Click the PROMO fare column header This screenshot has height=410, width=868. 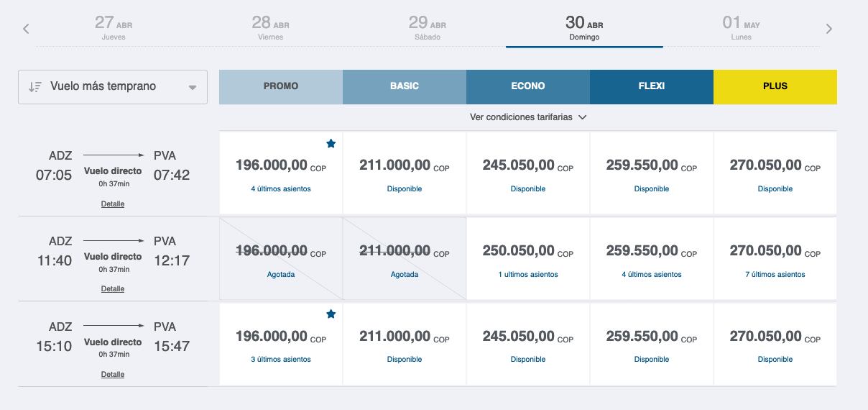281,86
